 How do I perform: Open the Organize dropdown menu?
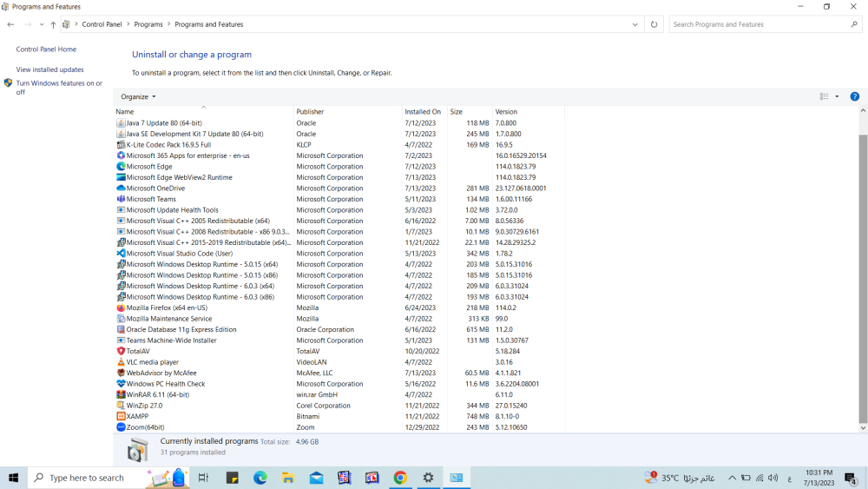click(x=138, y=96)
